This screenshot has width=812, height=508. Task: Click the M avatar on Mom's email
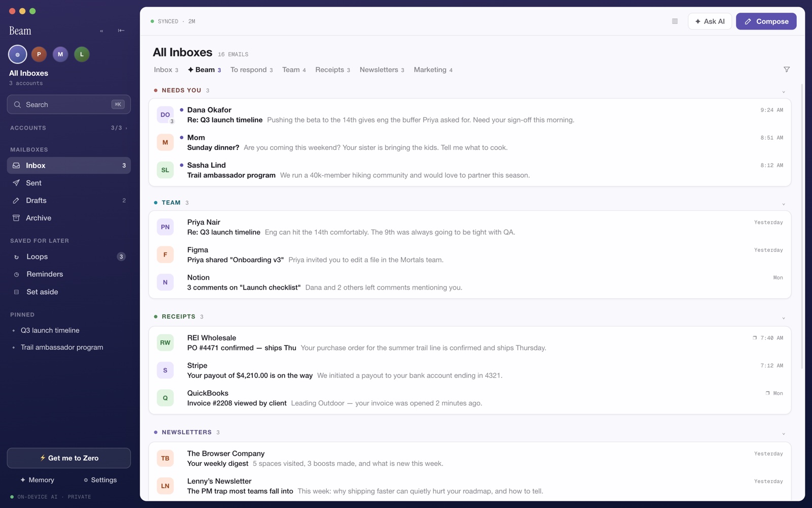(x=165, y=143)
